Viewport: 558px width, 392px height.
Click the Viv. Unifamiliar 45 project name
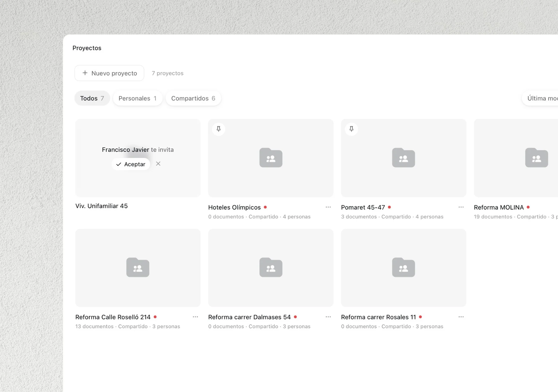pos(101,206)
